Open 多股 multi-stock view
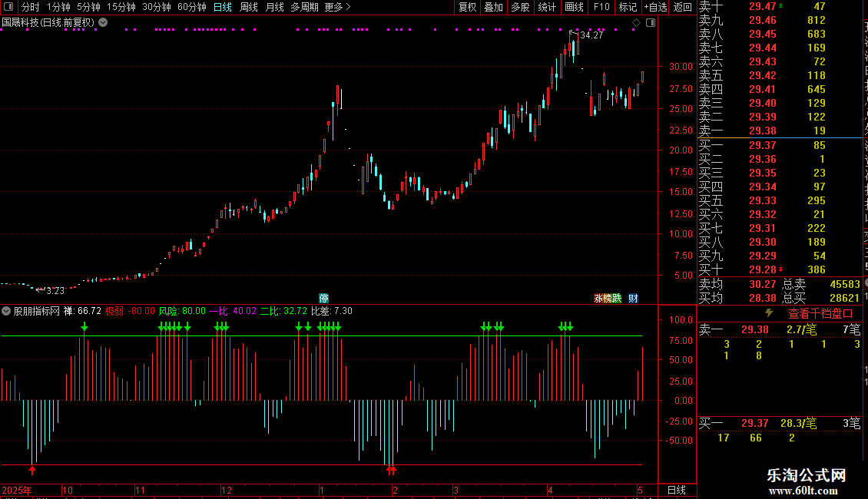868x499 pixels. click(520, 7)
